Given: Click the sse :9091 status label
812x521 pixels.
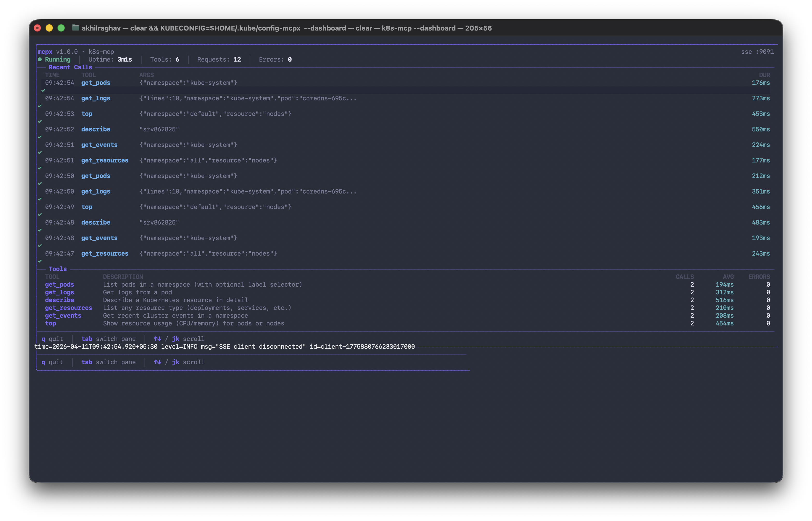Looking at the screenshot, I should [x=757, y=52].
